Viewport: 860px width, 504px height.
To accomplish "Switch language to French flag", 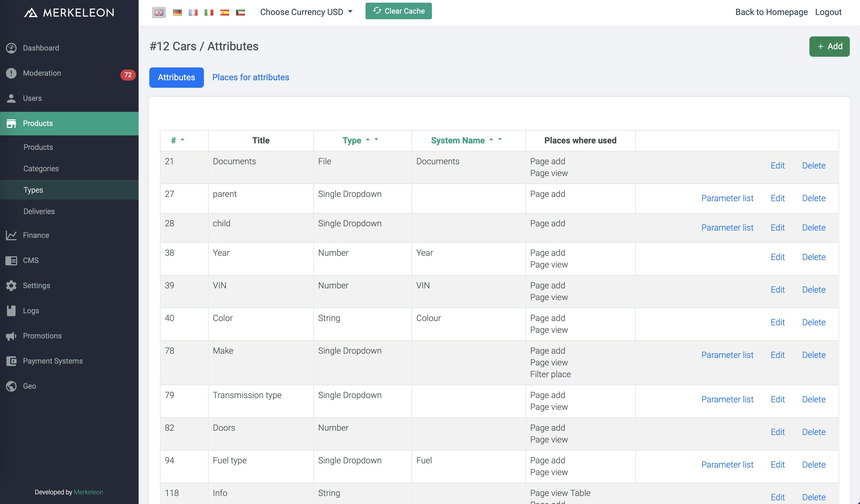I will click(193, 13).
